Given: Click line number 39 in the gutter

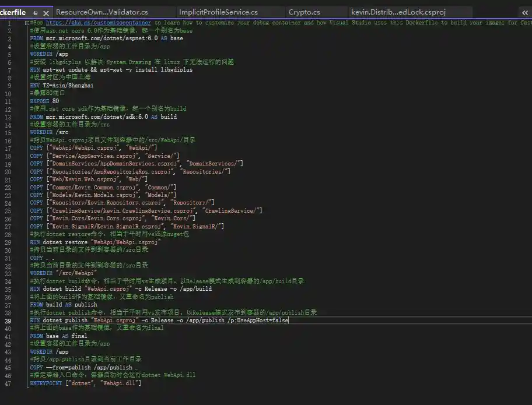Looking at the screenshot, I should pyautogui.click(x=8, y=321).
